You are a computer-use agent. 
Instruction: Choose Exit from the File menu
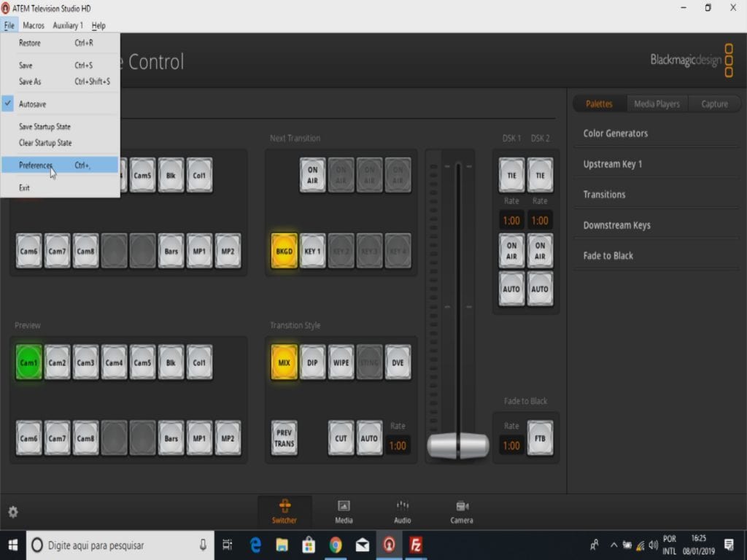tap(60, 187)
